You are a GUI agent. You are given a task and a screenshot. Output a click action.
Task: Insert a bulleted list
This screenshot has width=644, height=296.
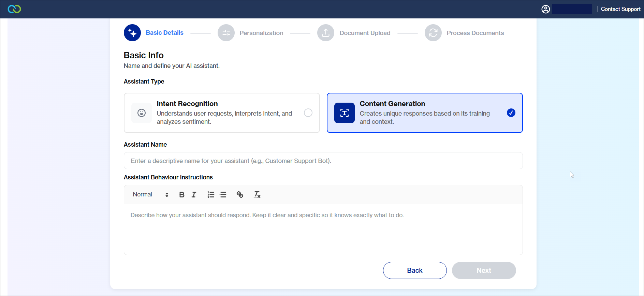click(x=223, y=195)
